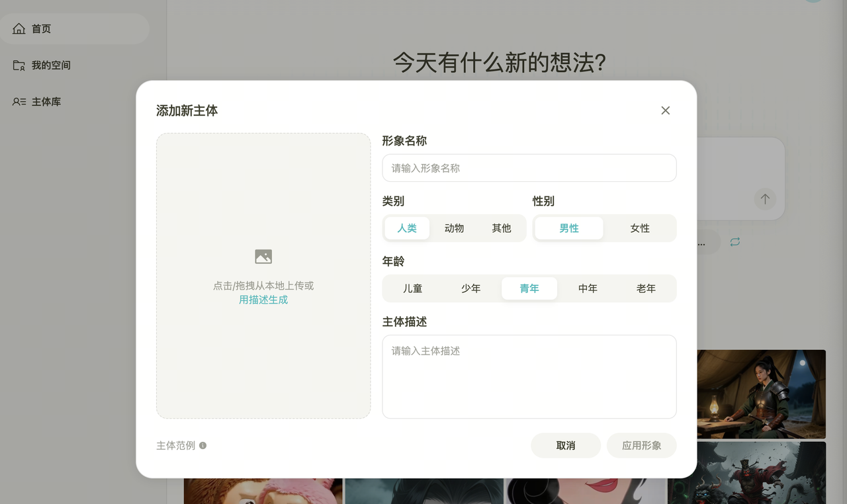
Task: Choose 女性 as gender
Action: (x=640, y=228)
